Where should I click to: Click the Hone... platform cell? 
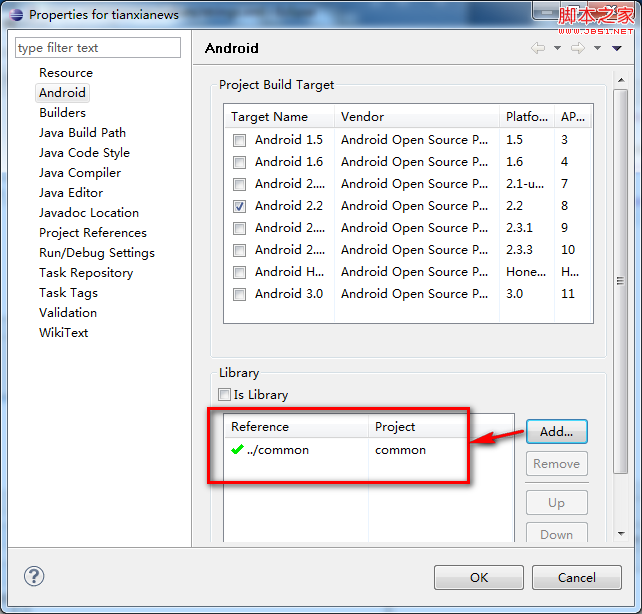[526, 272]
